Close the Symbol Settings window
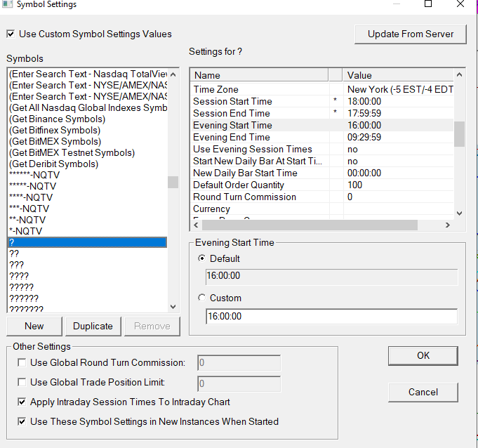 (x=460, y=4)
